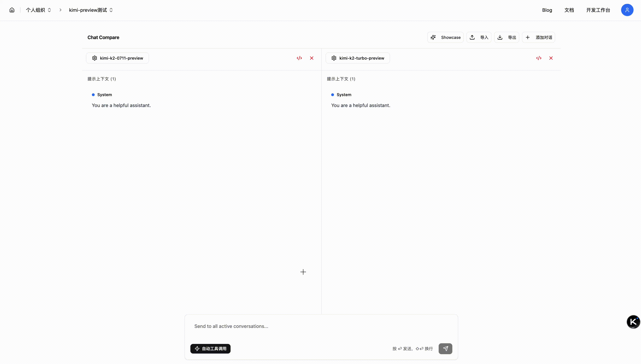Click the Showcase button
Viewport: 641px width, 364px height.
tap(445, 37)
